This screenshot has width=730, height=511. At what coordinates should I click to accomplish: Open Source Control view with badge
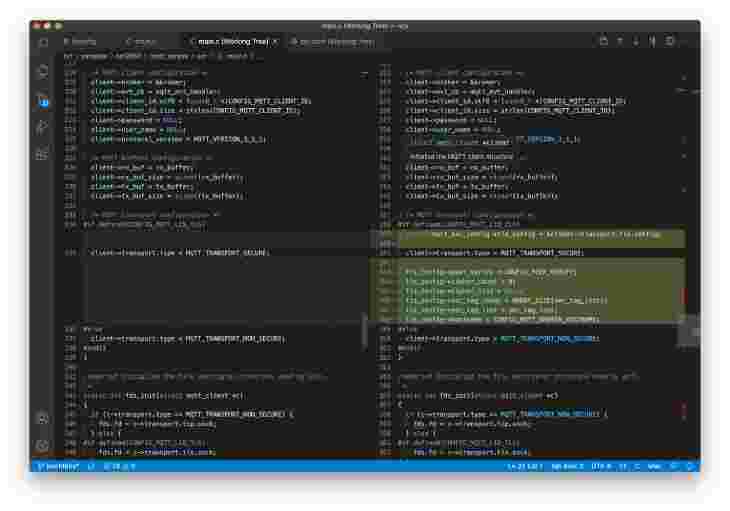click(43, 100)
